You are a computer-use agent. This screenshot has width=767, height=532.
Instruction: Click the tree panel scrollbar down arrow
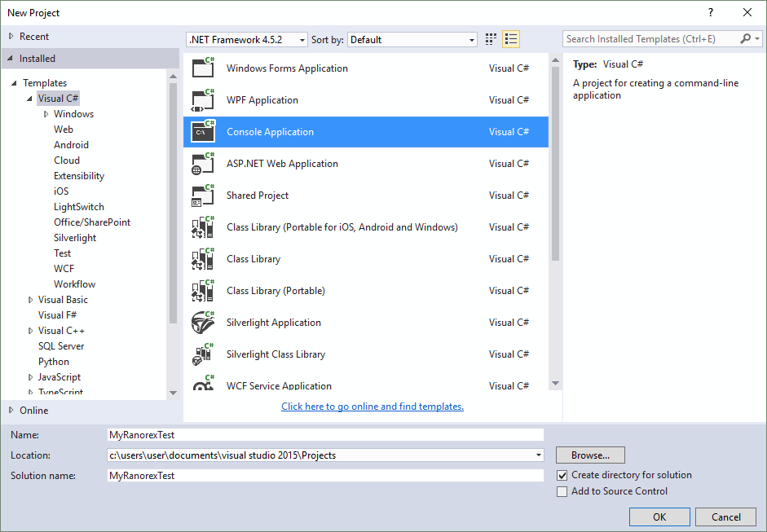point(173,393)
